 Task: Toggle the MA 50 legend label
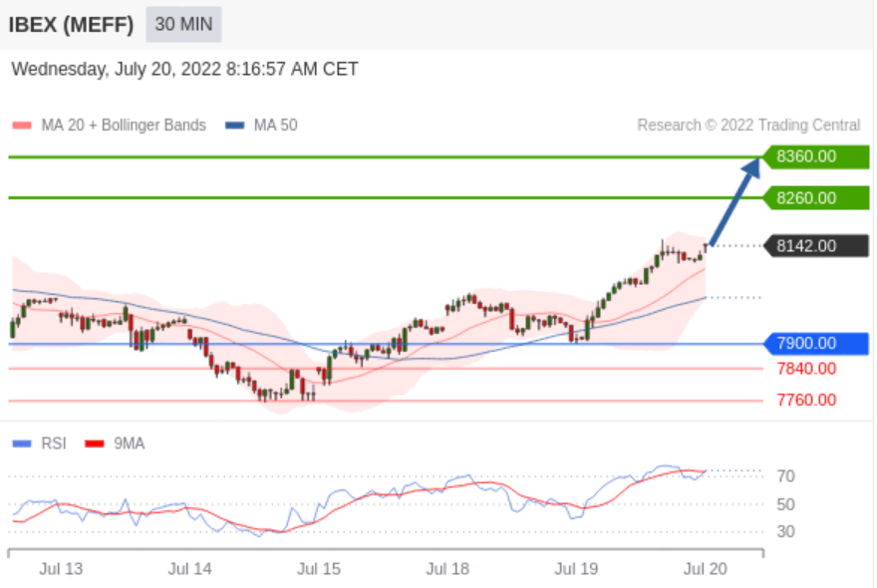click(275, 126)
